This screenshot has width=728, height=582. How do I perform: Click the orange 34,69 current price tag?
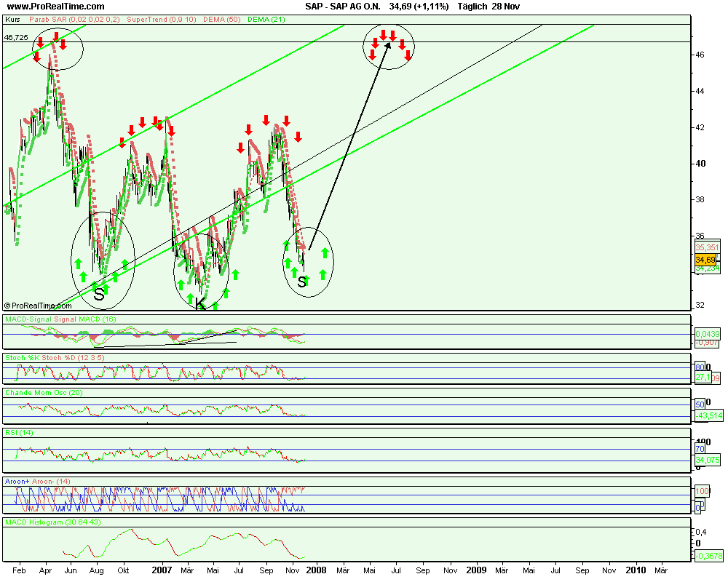pos(704,260)
